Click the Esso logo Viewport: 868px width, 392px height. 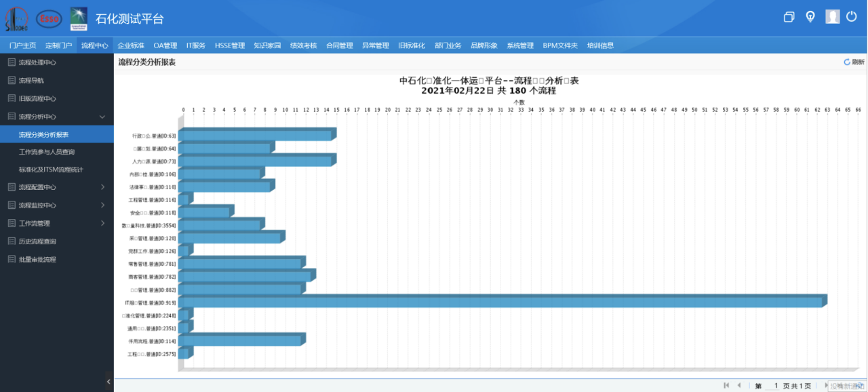click(49, 19)
